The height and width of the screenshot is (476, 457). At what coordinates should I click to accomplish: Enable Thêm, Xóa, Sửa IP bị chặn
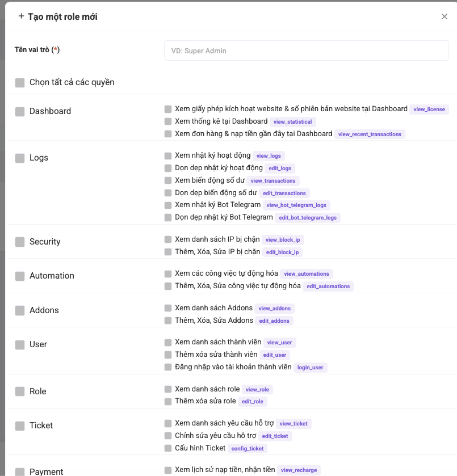tap(168, 252)
